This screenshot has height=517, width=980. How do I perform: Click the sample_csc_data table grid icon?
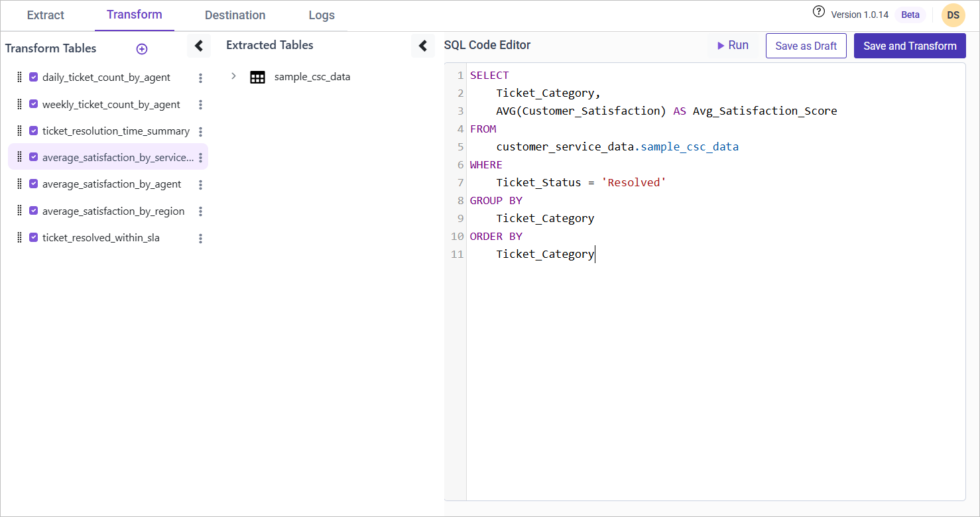pos(257,77)
